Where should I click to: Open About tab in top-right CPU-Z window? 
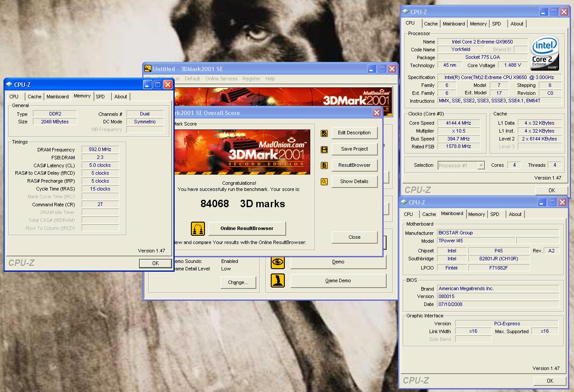517,24
